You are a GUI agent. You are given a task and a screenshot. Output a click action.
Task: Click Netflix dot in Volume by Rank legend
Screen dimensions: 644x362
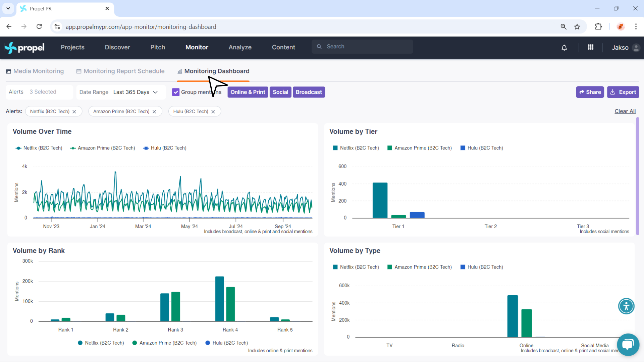tap(80, 343)
